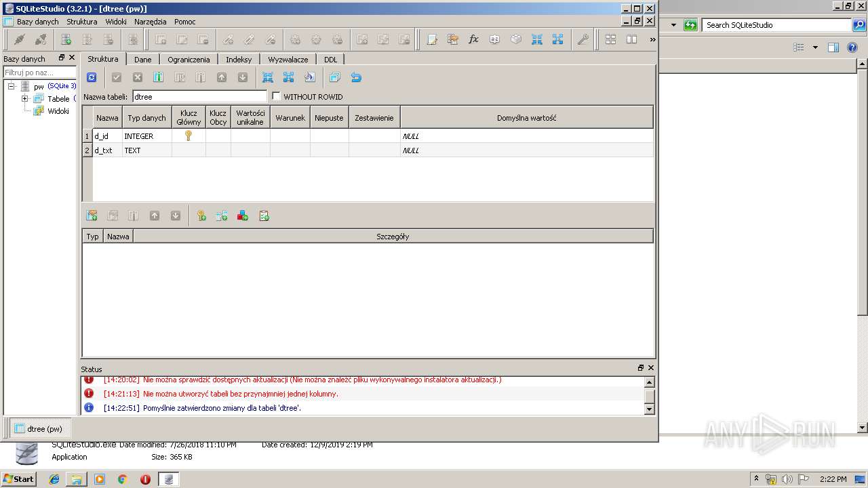Add table unique constraint icon

pos(243,216)
